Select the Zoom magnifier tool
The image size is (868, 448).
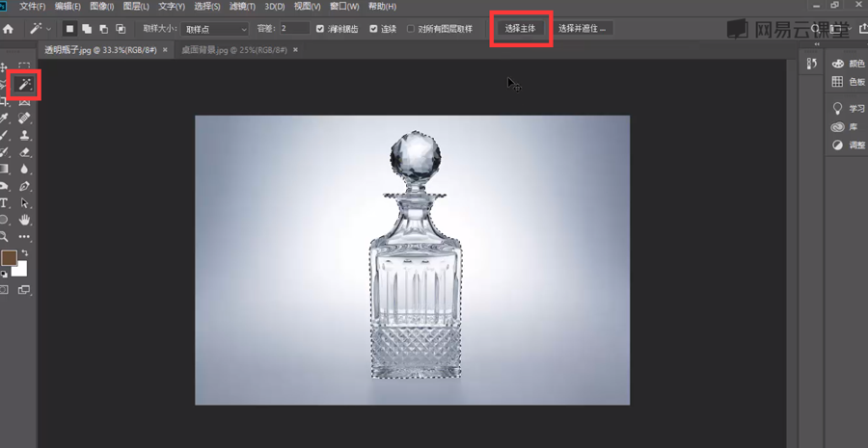coord(4,237)
